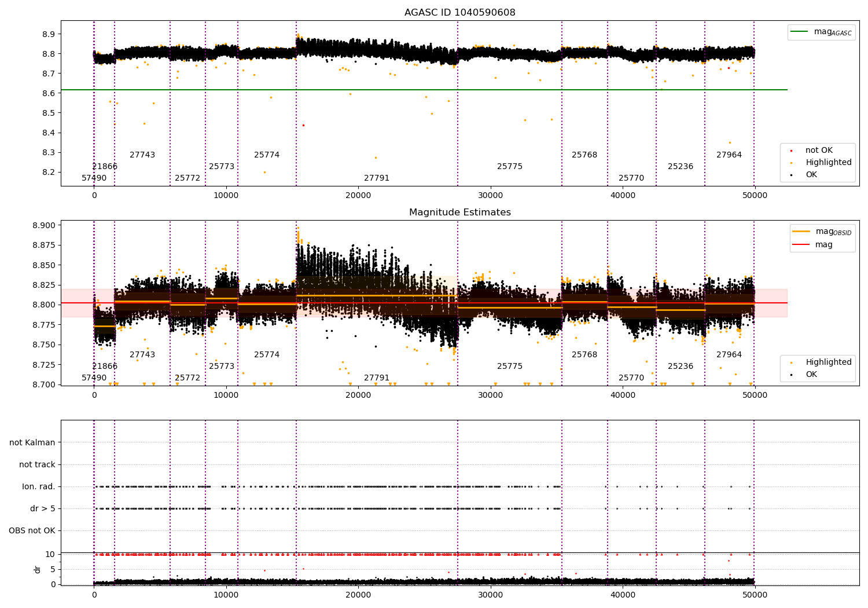Click the 'AGASC ID 1040590608' plot title
Image resolution: width=868 pixels, height=608 pixels.
click(x=460, y=13)
